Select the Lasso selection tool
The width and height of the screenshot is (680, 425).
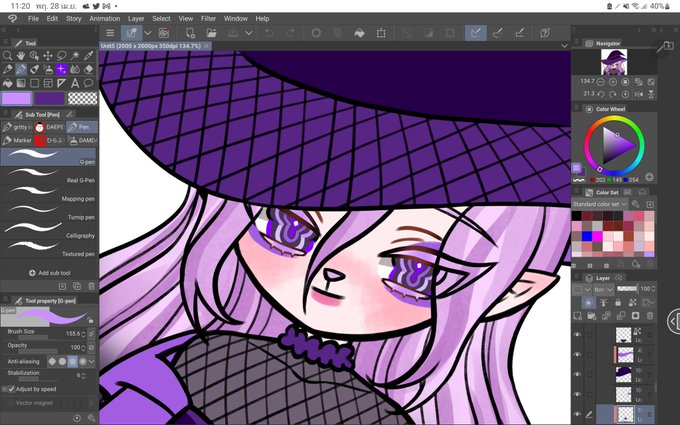pyautogui.click(x=62, y=56)
